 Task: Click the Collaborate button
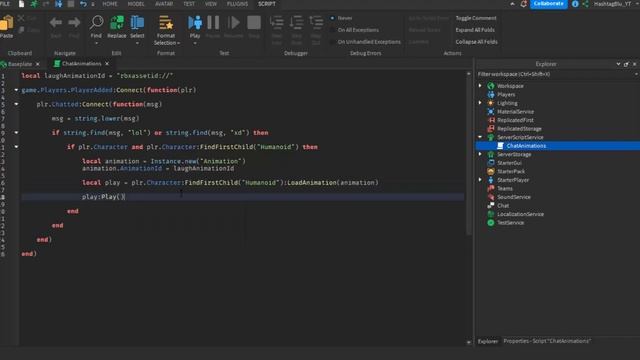coord(549,4)
